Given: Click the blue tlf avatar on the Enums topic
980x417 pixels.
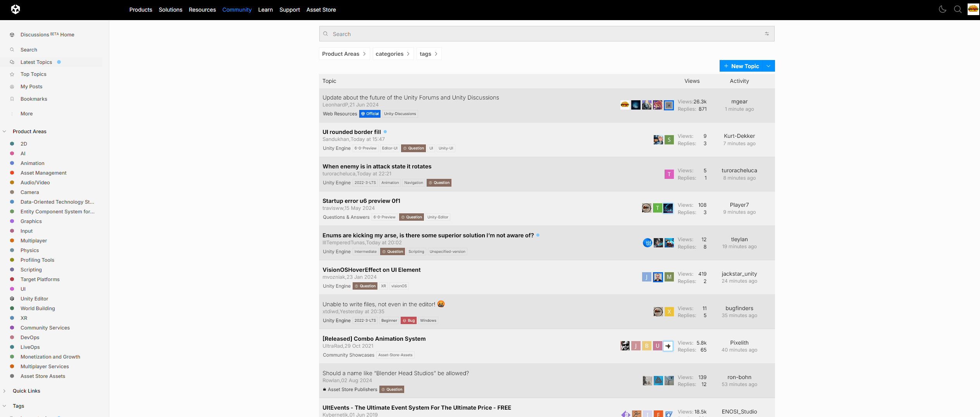Looking at the screenshot, I should click(648, 243).
